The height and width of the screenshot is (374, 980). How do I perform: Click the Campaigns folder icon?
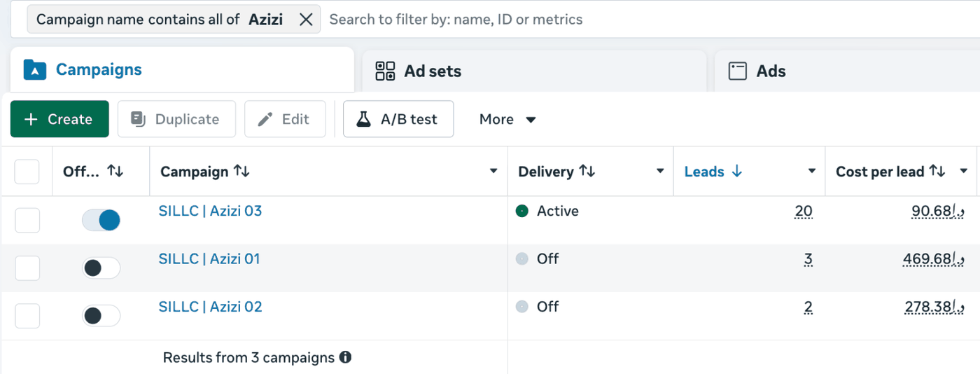pyautogui.click(x=35, y=70)
